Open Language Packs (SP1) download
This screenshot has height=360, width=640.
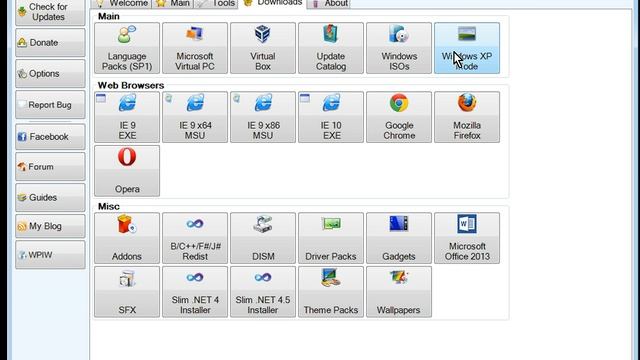(x=127, y=48)
